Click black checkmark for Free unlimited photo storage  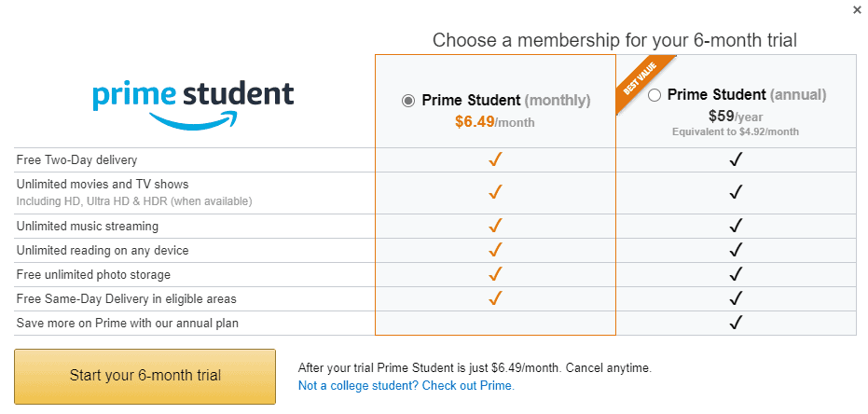pos(736,274)
